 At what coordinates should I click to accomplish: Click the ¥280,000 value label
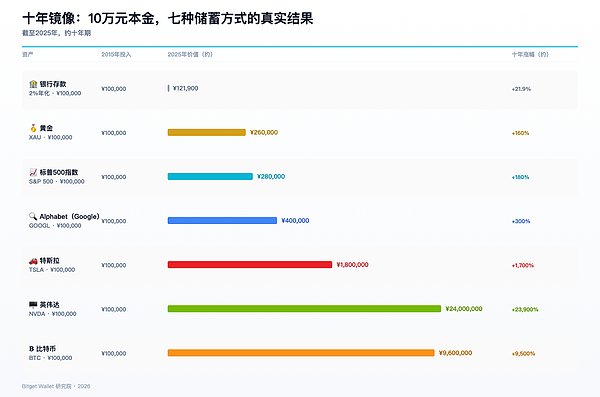(271, 176)
